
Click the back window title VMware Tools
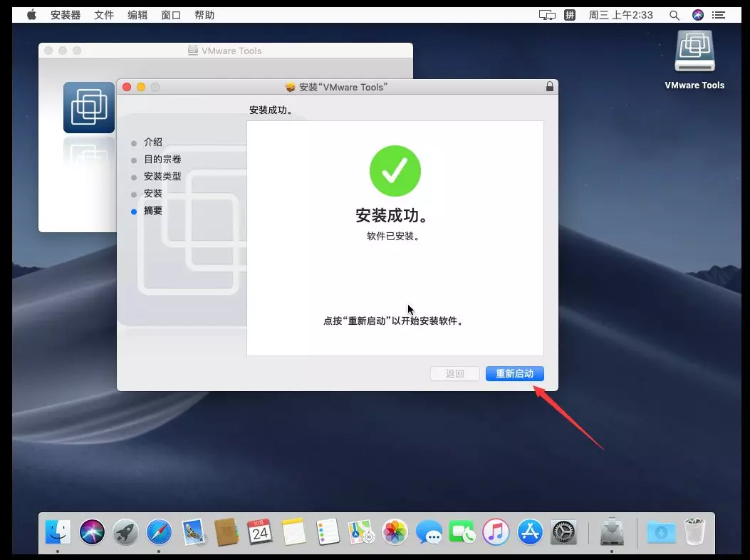231,51
